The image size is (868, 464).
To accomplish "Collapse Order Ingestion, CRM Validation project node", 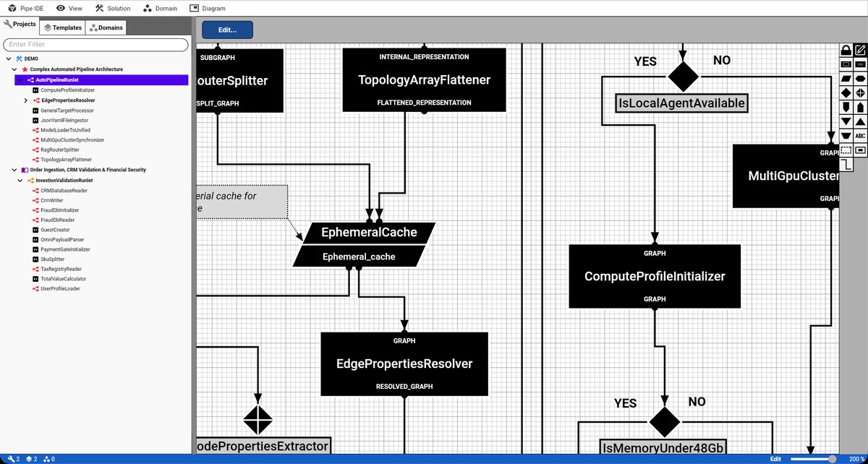I will pyautogui.click(x=16, y=170).
